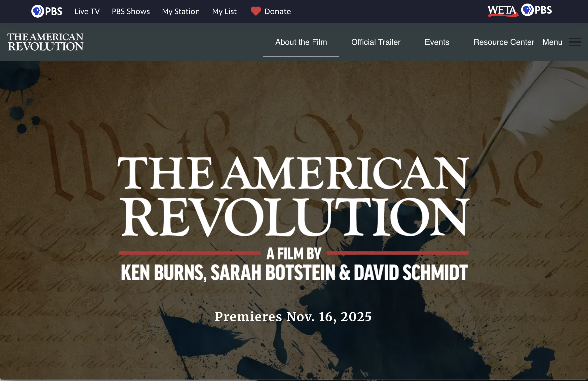
Task: Click the red heart Donate icon
Action: (256, 11)
